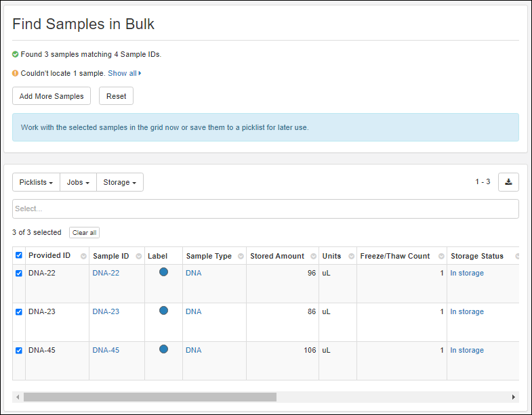Click the horizontal scrollbar right arrow

pyautogui.click(x=513, y=397)
